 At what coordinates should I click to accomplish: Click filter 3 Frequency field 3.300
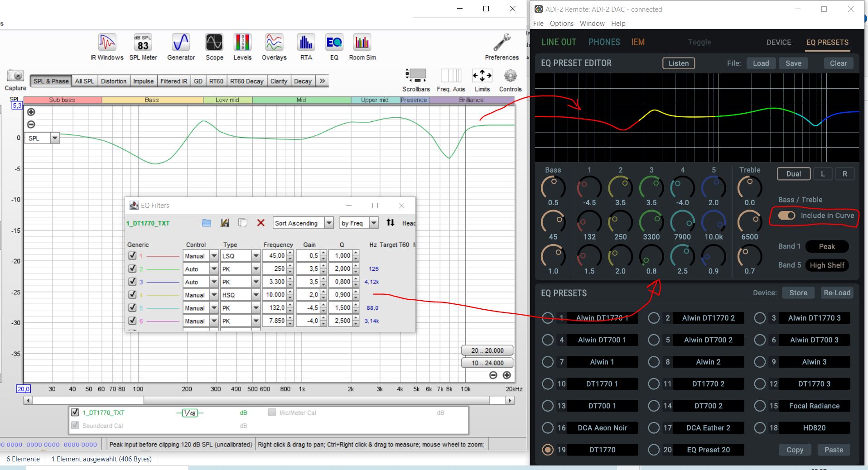click(x=274, y=282)
